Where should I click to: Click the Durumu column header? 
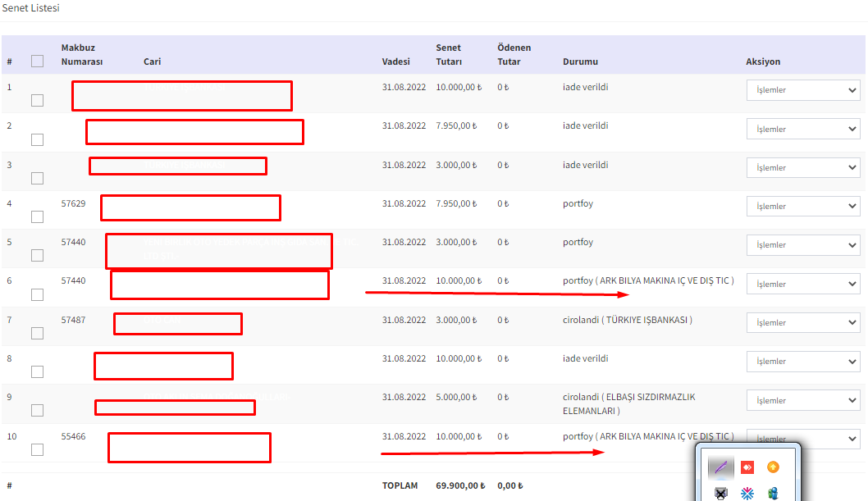pos(580,61)
